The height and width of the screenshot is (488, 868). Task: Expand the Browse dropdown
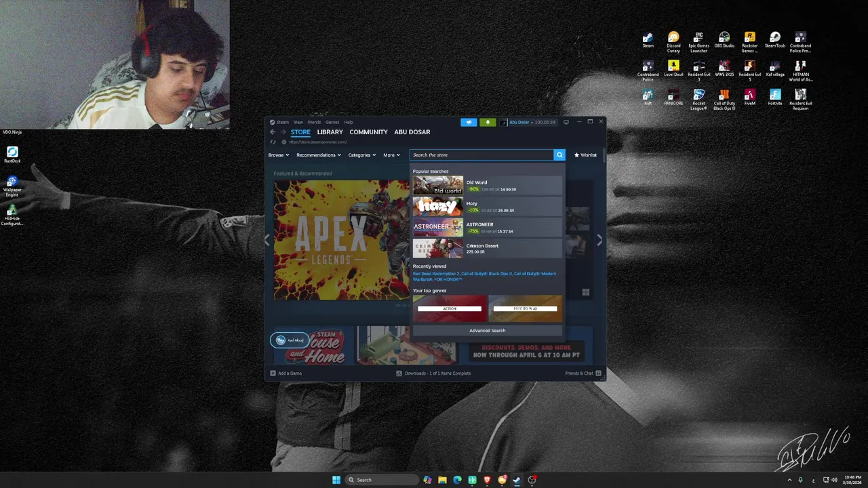(278, 155)
